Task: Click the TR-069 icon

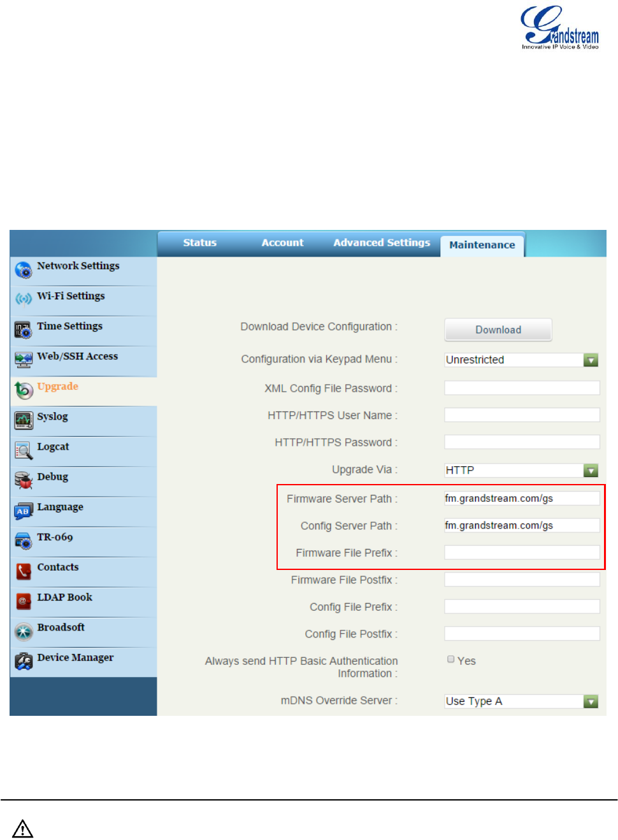Action: click(24, 541)
